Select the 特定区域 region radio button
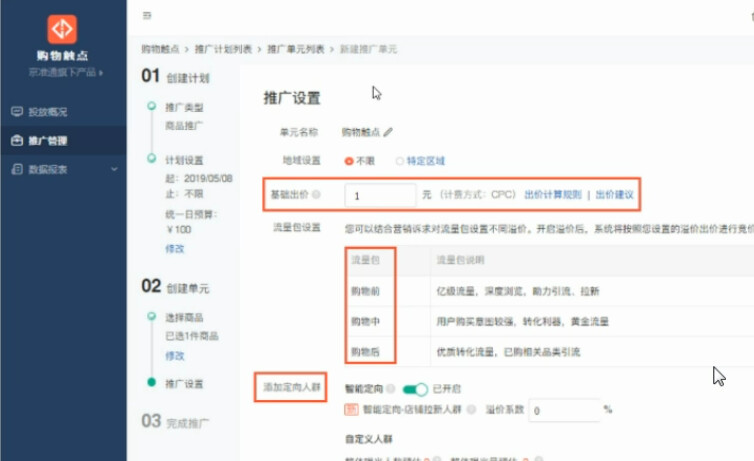Viewport: 754px width, 461px height. [x=399, y=161]
